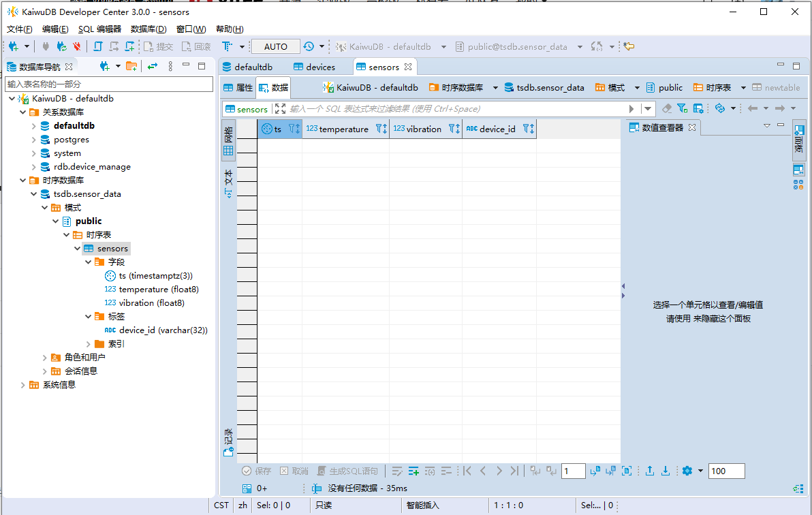Open the active connection dropdown arrow

[443, 46]
